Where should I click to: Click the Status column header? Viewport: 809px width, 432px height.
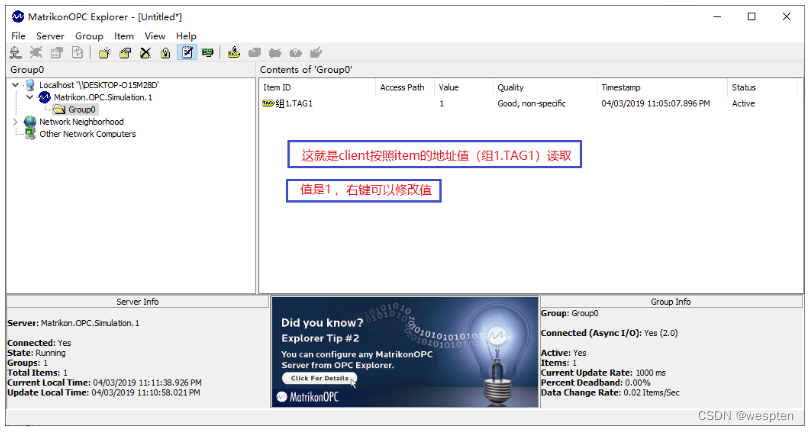(762, 88)
